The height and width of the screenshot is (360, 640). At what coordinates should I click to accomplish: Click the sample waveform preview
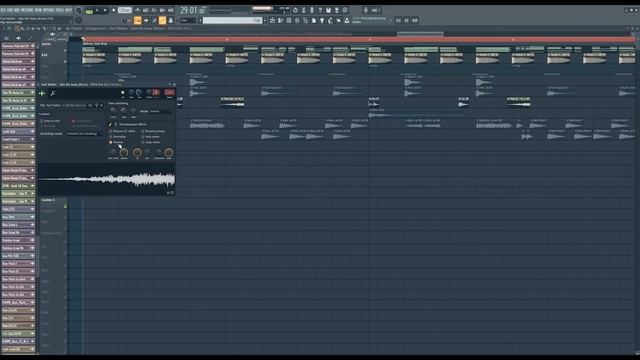coord(107,179)
